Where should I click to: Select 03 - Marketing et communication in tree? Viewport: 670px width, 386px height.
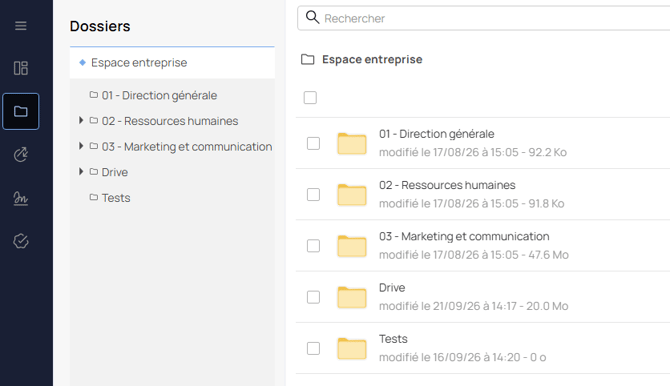click(x=187, y=147)
